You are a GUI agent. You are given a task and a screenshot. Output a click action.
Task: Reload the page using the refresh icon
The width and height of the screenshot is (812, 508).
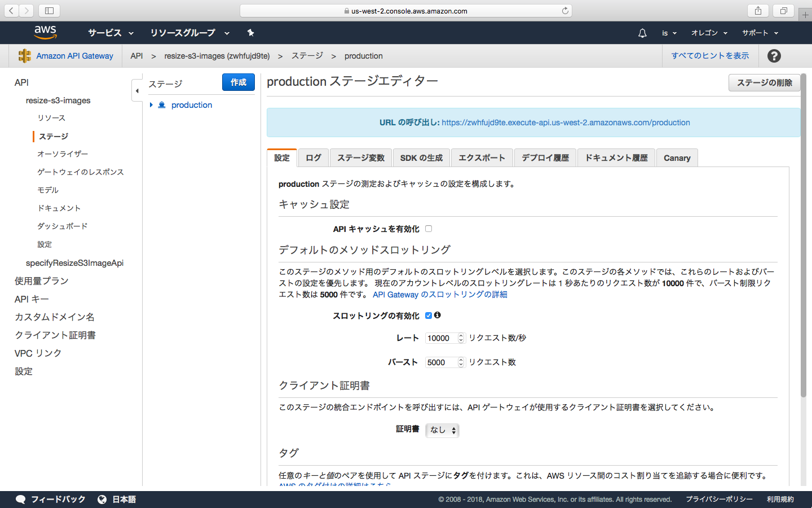(565, 11)
